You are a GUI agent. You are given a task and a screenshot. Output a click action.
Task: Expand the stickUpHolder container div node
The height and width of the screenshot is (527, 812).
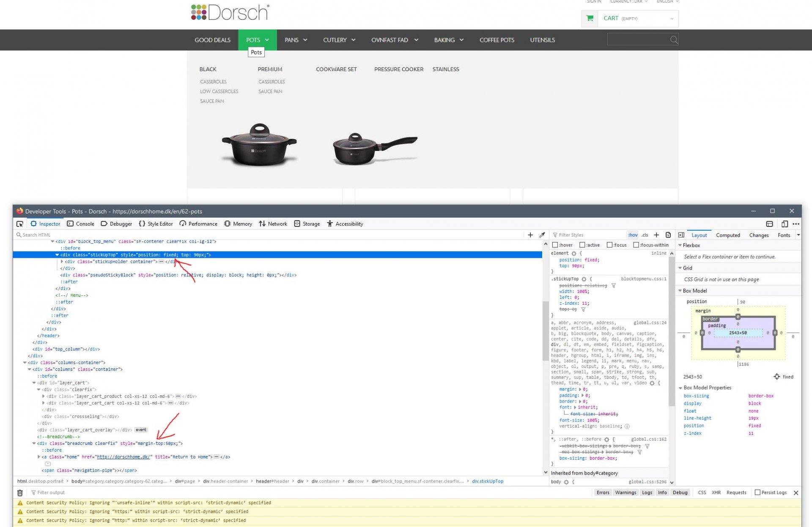pos(62,262)
